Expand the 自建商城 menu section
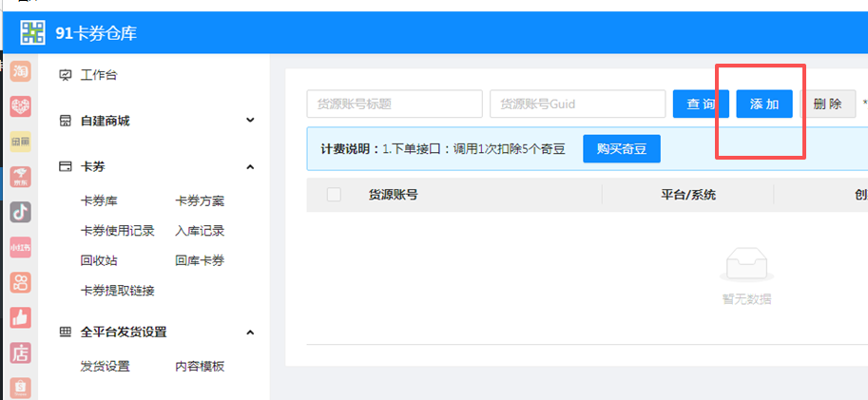 click(250, 121)
